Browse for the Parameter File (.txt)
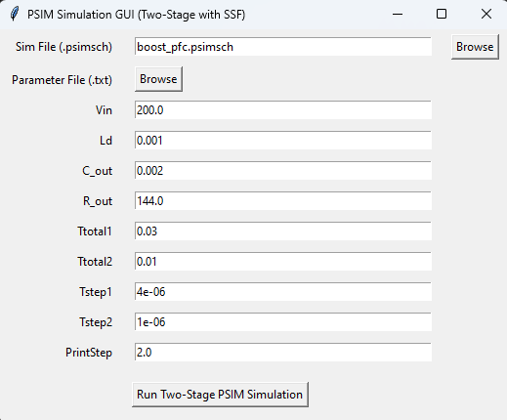507x420 pixels. 158,79
